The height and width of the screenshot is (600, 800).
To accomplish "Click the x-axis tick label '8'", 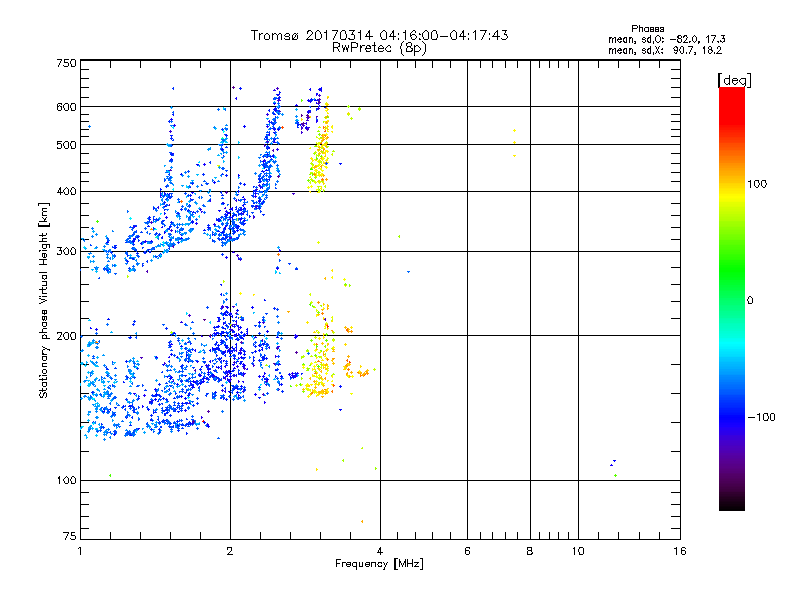I will (530, 551).
